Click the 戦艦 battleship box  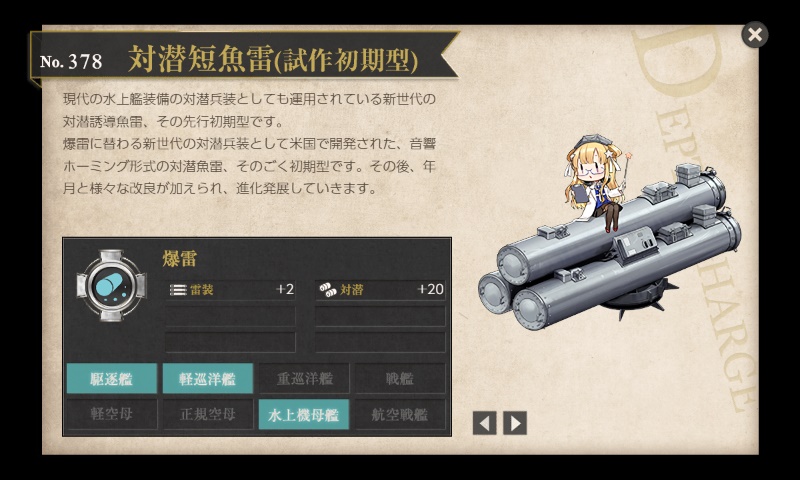pos(400,378)
